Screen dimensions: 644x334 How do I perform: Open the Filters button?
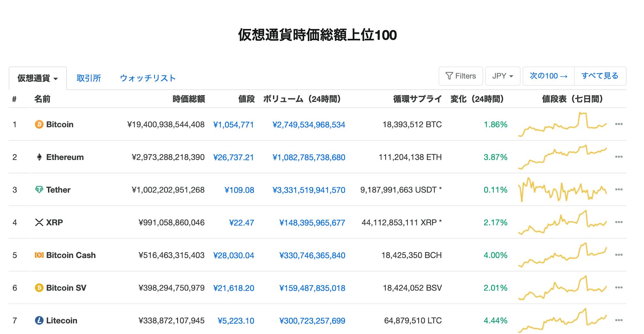tap(461, 76)
